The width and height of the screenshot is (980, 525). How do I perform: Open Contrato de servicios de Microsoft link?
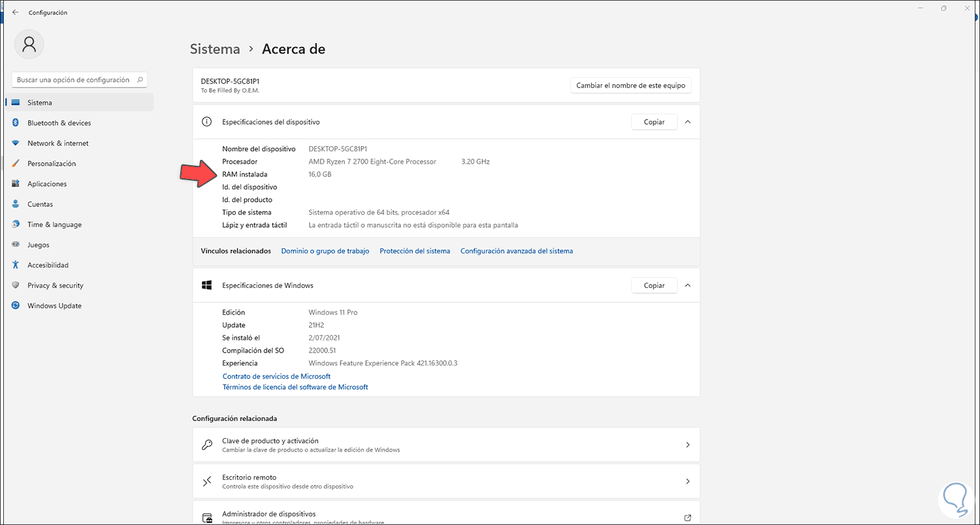point(276,376)
